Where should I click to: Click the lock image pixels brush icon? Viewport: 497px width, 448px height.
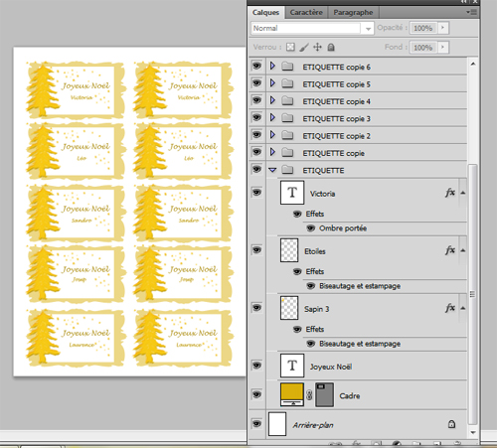point(304,47)
